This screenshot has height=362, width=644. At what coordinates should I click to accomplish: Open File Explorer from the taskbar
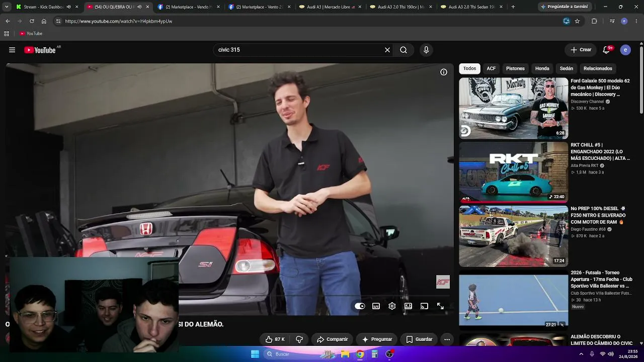tap(345, 354)
